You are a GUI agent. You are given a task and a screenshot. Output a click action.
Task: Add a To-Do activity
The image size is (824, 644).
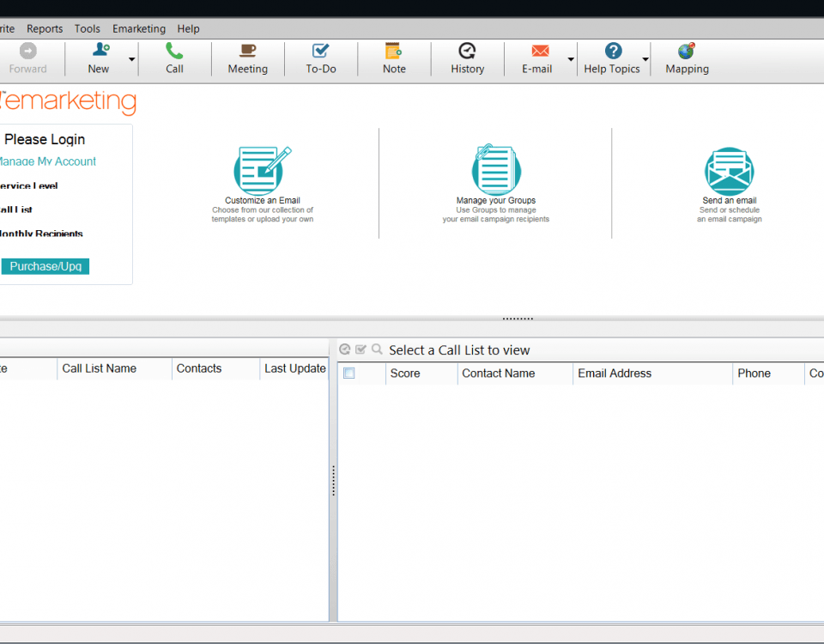[320, 58]
